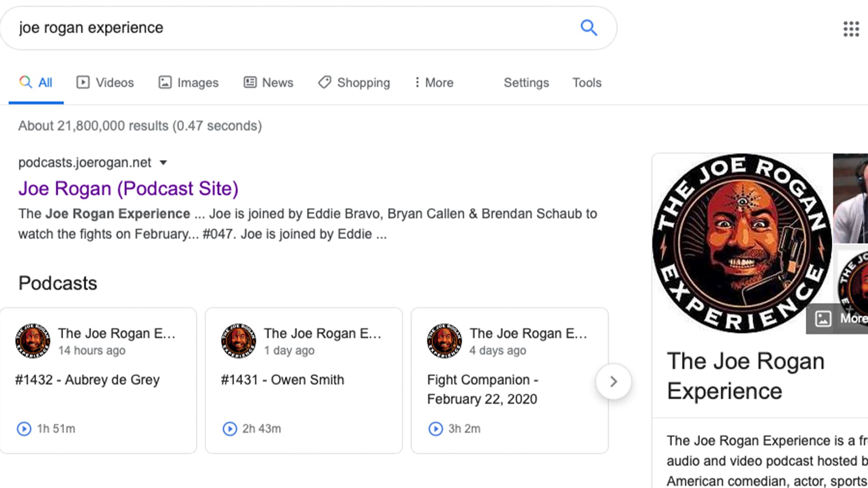Switch to the Videos tab
The width and height of the screenshot is (868, 488).
coord(105,83)
